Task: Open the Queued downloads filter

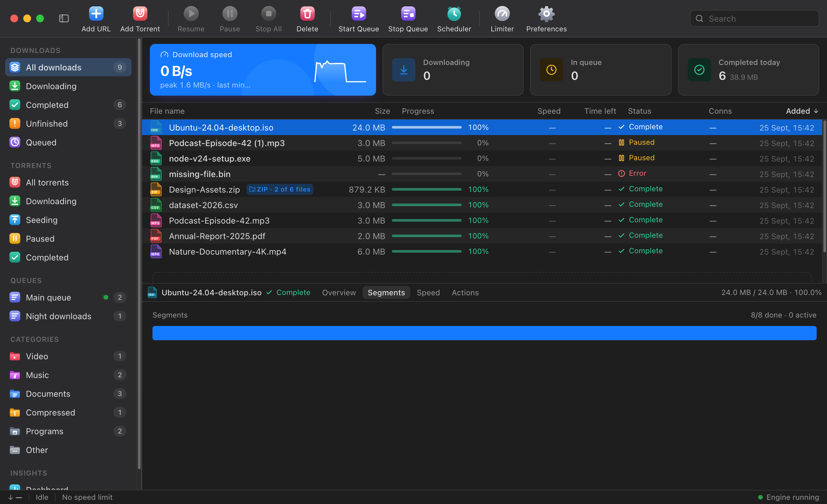Action: click(x=68, y=142)
